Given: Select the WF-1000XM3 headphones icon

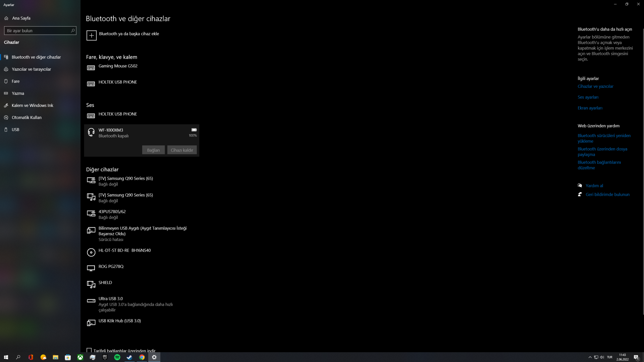Looking at the screenshot, I should click(x=91, y=132).
